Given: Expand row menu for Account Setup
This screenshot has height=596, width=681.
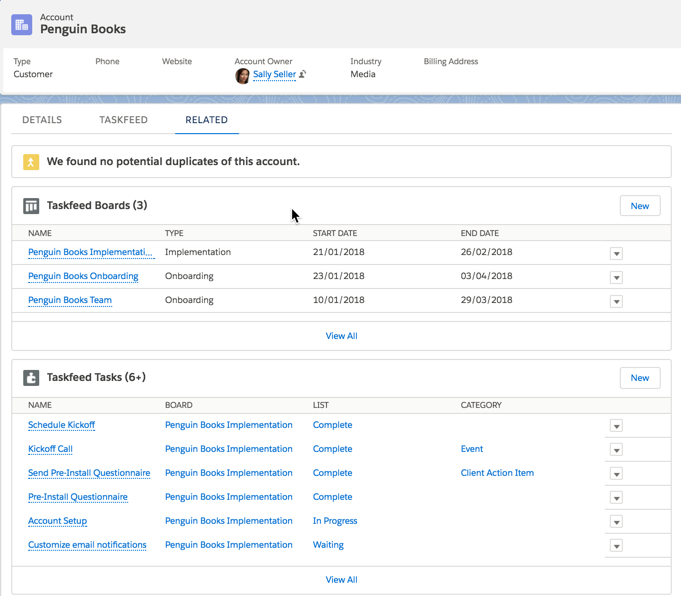Looking at the screenshot, I should [x=616, y=521].
